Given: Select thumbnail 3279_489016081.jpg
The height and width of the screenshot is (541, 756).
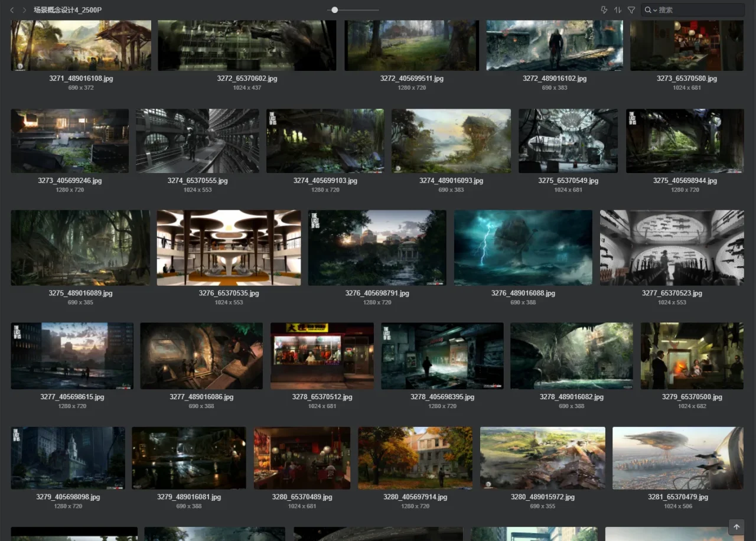Looking at the screenshot, I should [x=189, y=458].
